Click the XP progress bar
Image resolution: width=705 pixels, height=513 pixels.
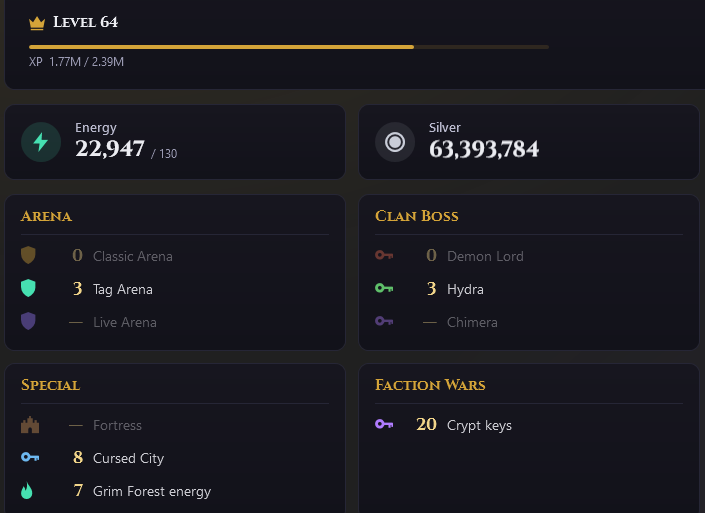289,47
